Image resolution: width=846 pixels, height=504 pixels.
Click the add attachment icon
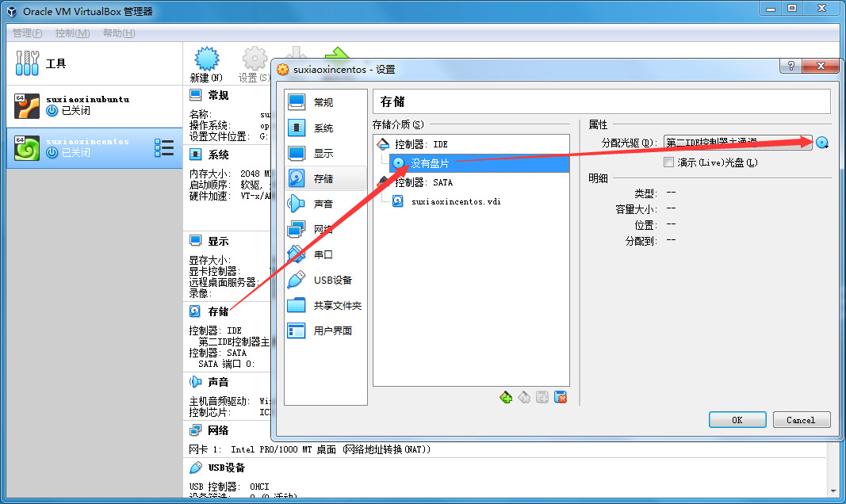coord(542,398)
